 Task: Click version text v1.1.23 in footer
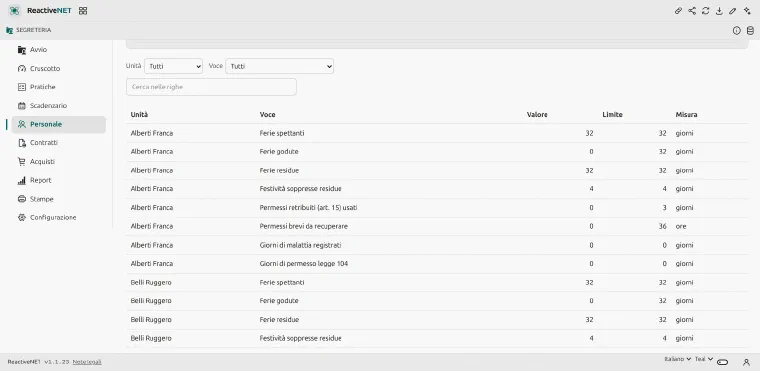57,362
